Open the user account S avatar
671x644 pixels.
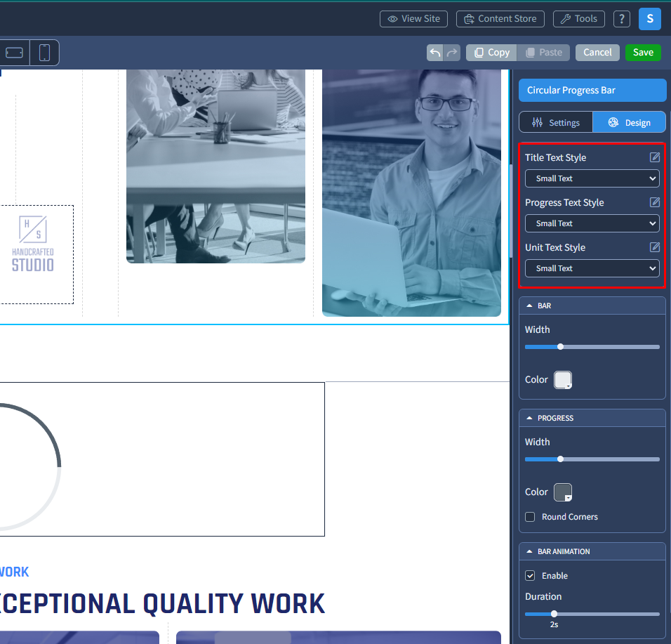(x=650, y=19)
